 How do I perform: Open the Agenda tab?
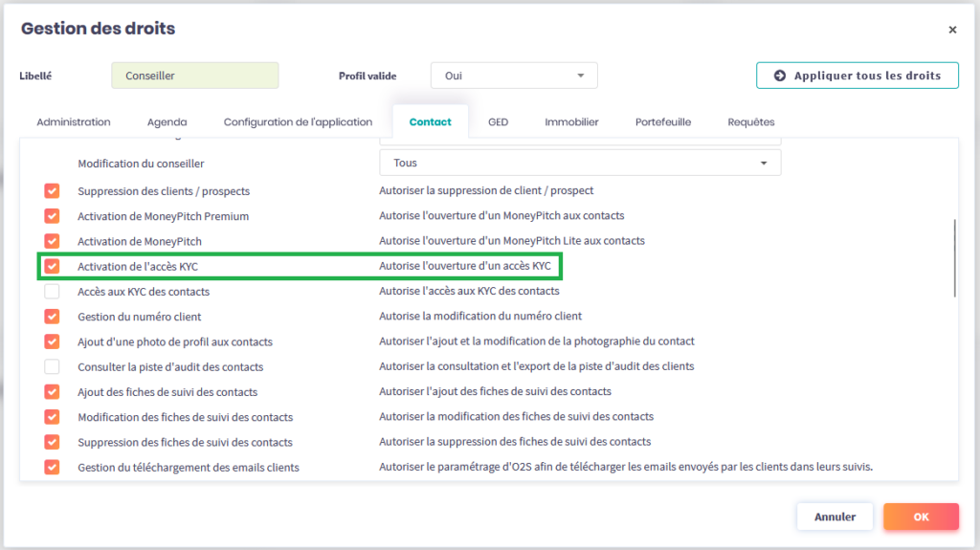coord(167,122)
